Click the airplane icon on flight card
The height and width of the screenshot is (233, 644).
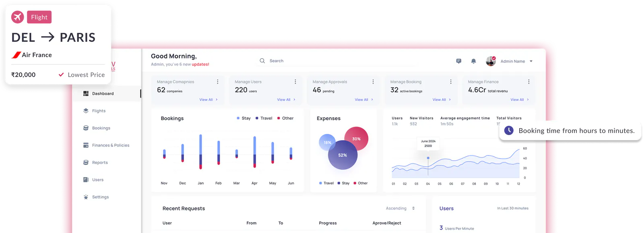click(x=17, y=17)
